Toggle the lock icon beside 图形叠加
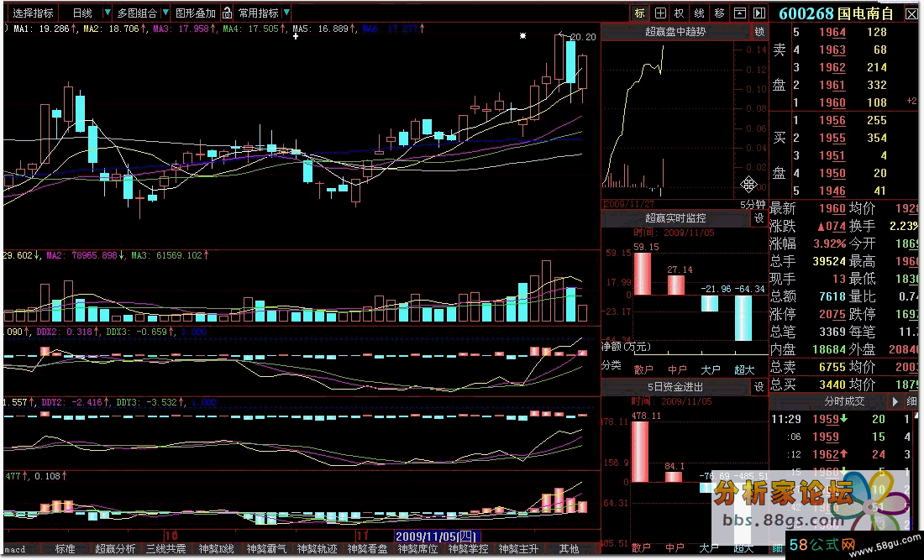The image size is (924, 560). pyautogui.click(x=227, y=13)
